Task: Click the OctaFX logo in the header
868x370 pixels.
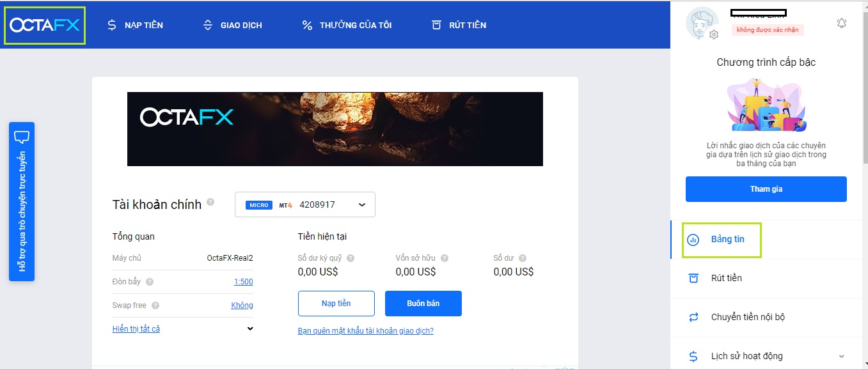Action: click(45, 26)
